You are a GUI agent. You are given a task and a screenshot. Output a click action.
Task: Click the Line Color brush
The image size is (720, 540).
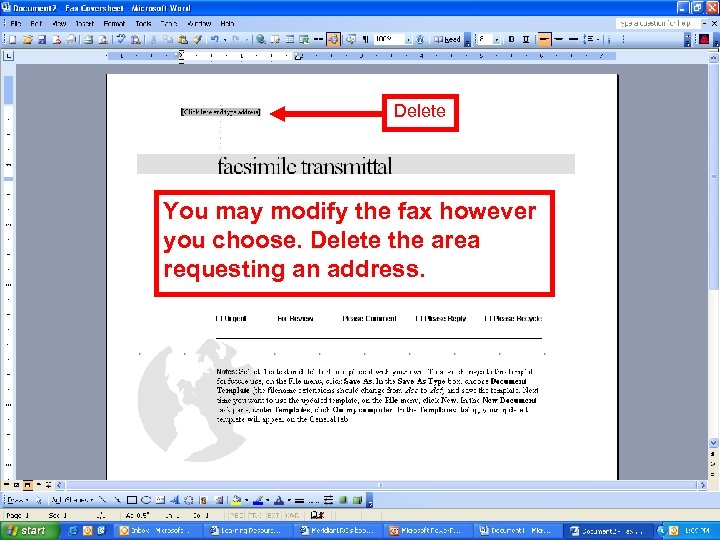click(x=258, y=500)
